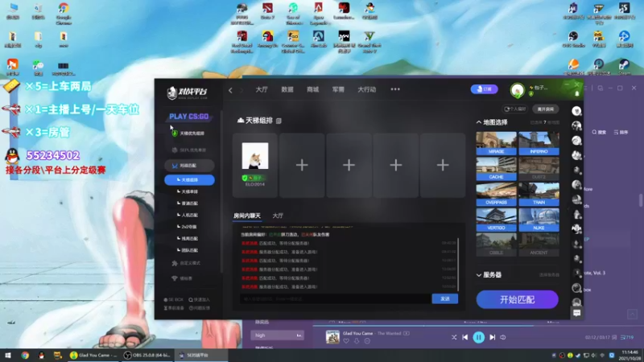Open Dota 2 desktop icon
The width and height of the screenshot is (644, 362).
click(x=267, y=11)
